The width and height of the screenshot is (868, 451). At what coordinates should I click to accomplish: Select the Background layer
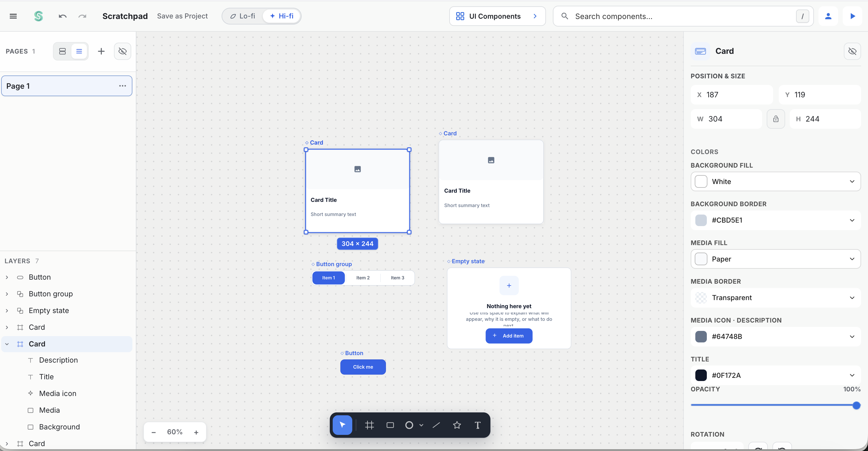(x=67, y=427)
